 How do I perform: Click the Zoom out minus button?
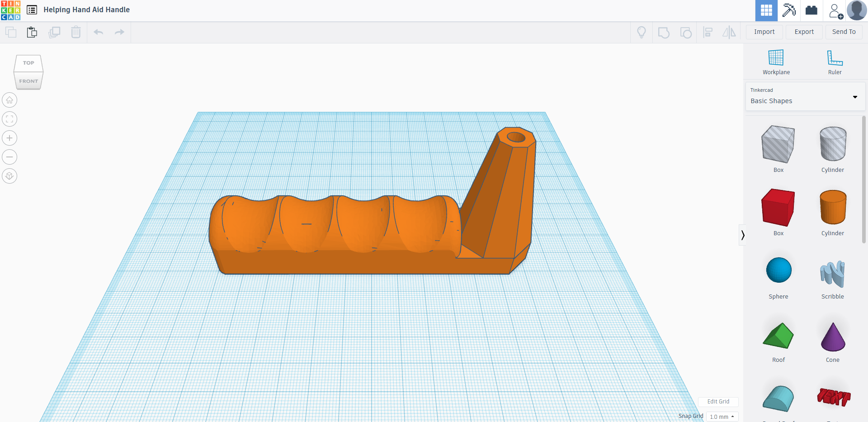pyautogui.click(x=9, y=157)
